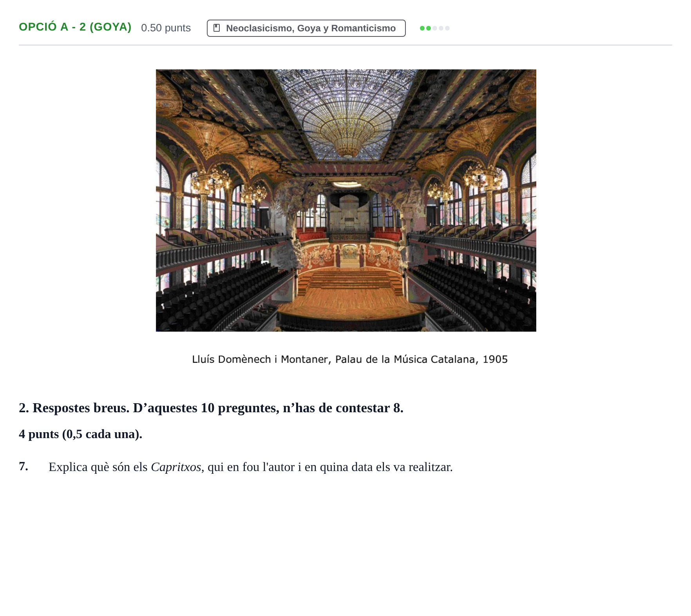The height and width of the screenshot is (616, 691).
Task: Click the 'OPCIÓ A - 2 (GOYA)' heading
Action: pos(75,27)
